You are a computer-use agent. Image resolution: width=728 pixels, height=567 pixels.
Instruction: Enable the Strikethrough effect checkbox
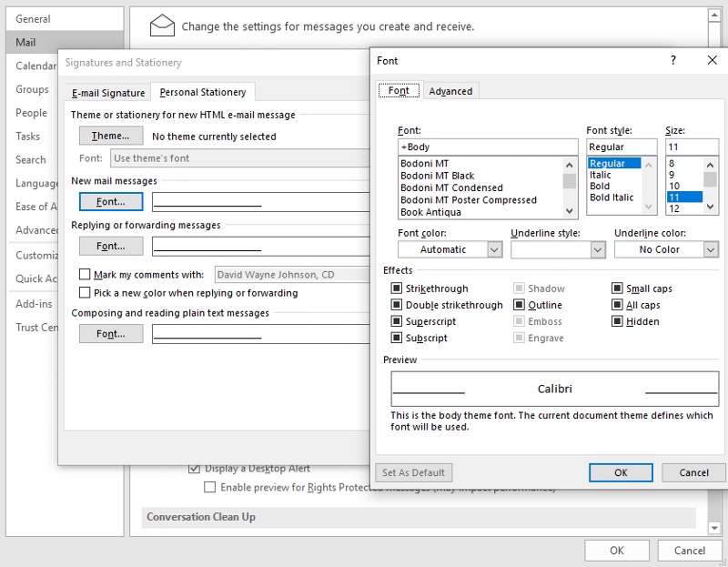click(397, 289)
